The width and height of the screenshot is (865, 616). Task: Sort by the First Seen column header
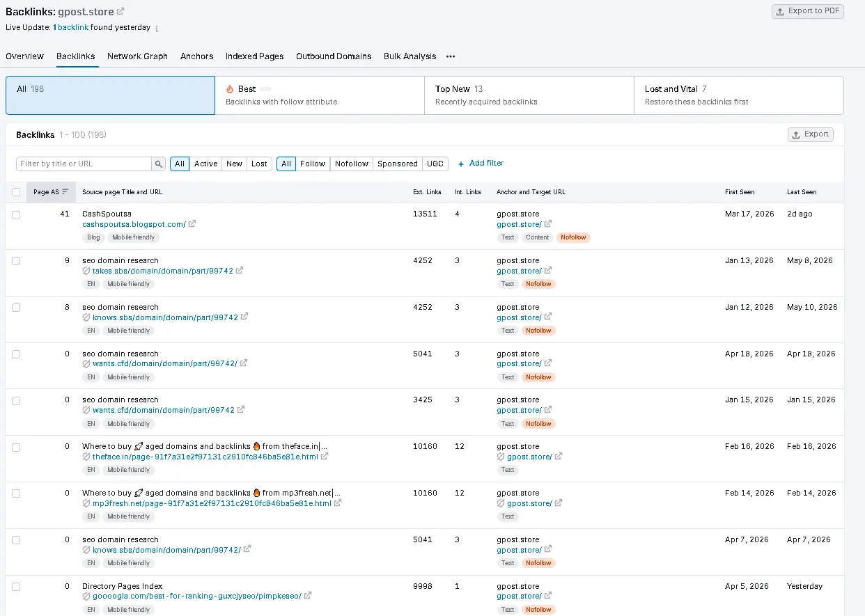coord(740,192)
